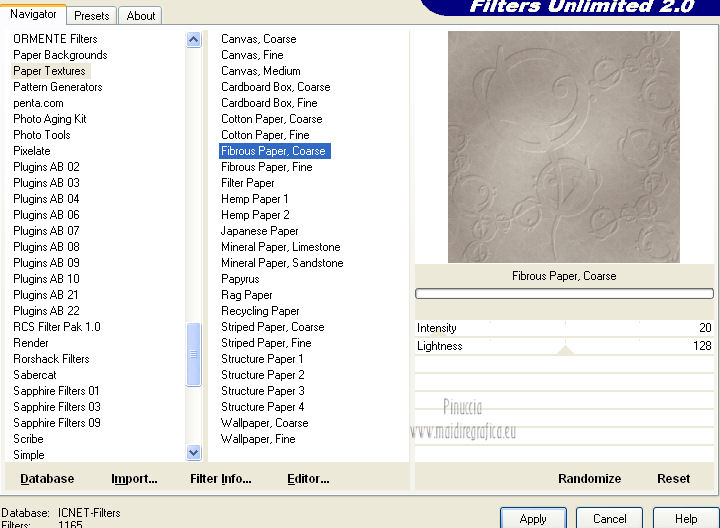Choose Cotton Paper, Coarse filter

(272, 119)
